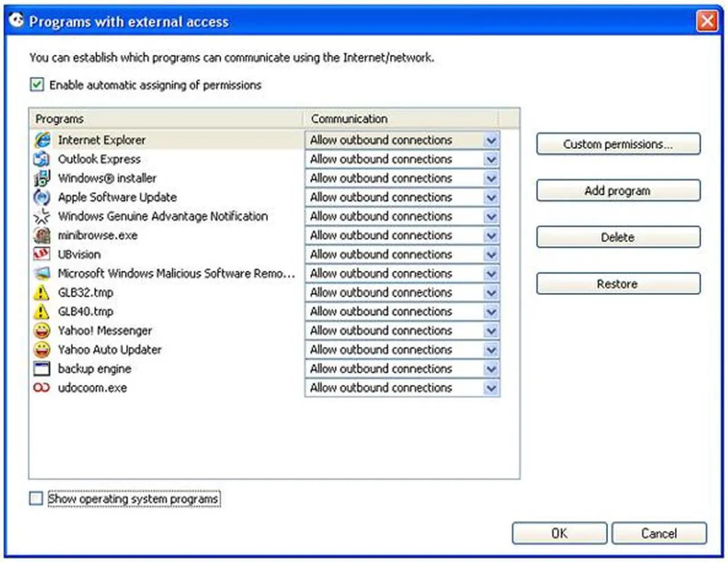Viewport: 728px width, 562px height.
Task: Select the Windows installer icon
Action: (x=42, y=178)
